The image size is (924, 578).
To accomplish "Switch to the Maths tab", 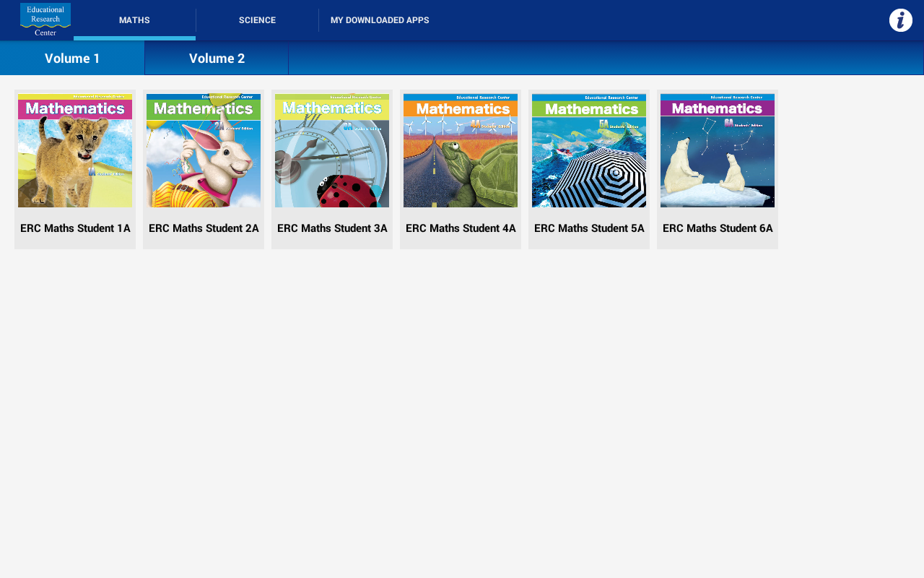I will tap(134, 20).
